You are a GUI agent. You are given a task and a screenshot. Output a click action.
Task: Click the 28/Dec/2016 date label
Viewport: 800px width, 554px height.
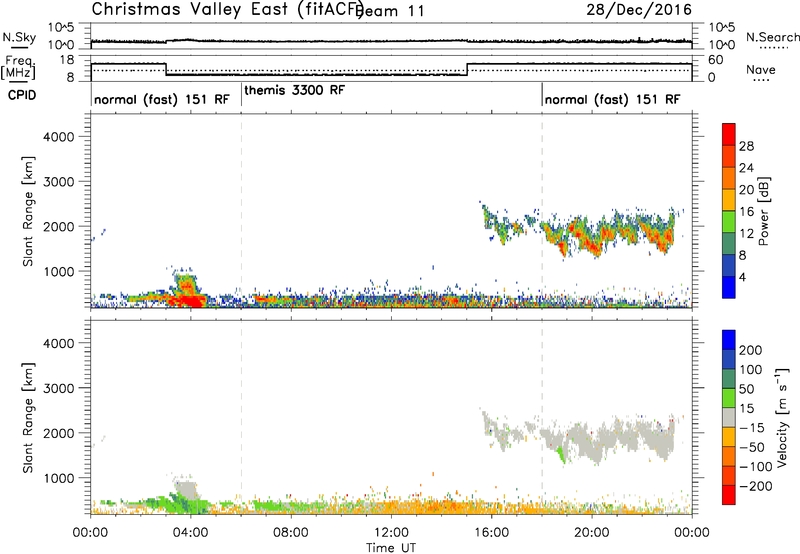[x=639, y=10]
